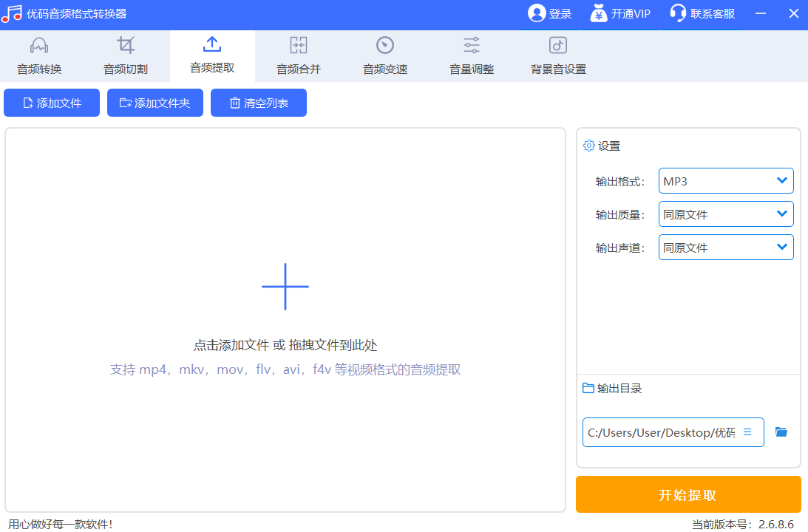Switch to the 音频转换 tab
The image size is (808, 532).
(38, 55)
